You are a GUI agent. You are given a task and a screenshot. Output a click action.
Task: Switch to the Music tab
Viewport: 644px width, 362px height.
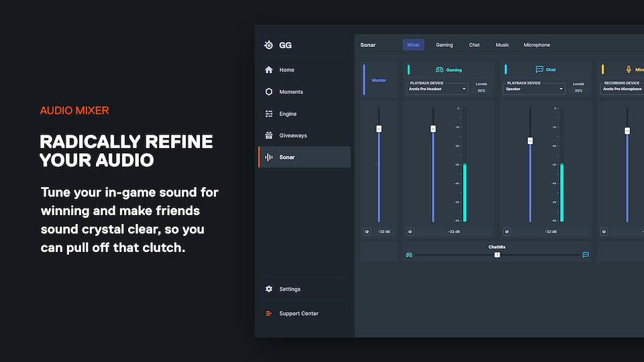[x=502, y=45]
